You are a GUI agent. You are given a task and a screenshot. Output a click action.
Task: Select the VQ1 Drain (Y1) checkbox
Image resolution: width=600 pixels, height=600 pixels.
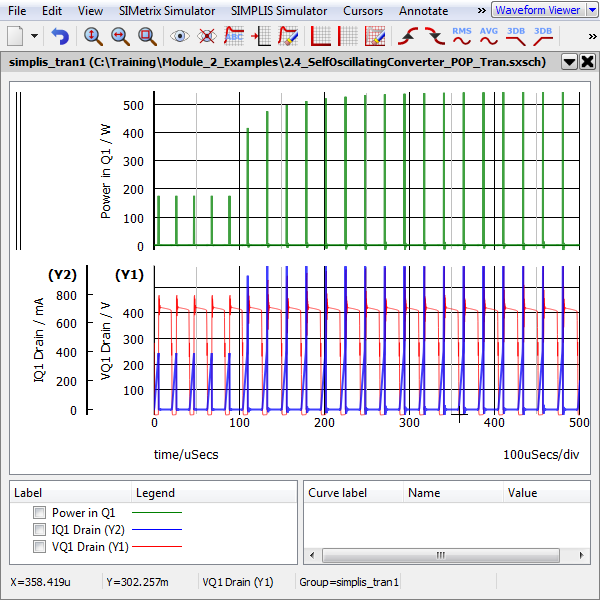coord(40,546)
